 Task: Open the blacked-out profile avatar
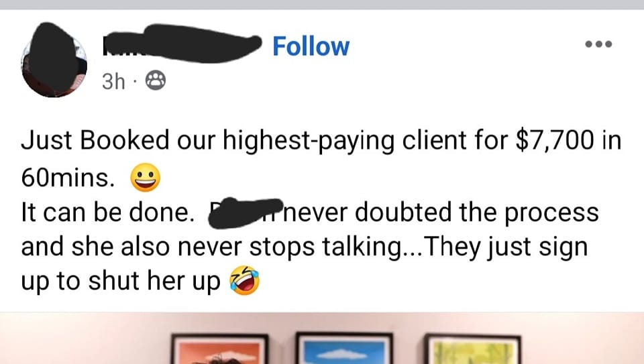(x=54, y=60)
